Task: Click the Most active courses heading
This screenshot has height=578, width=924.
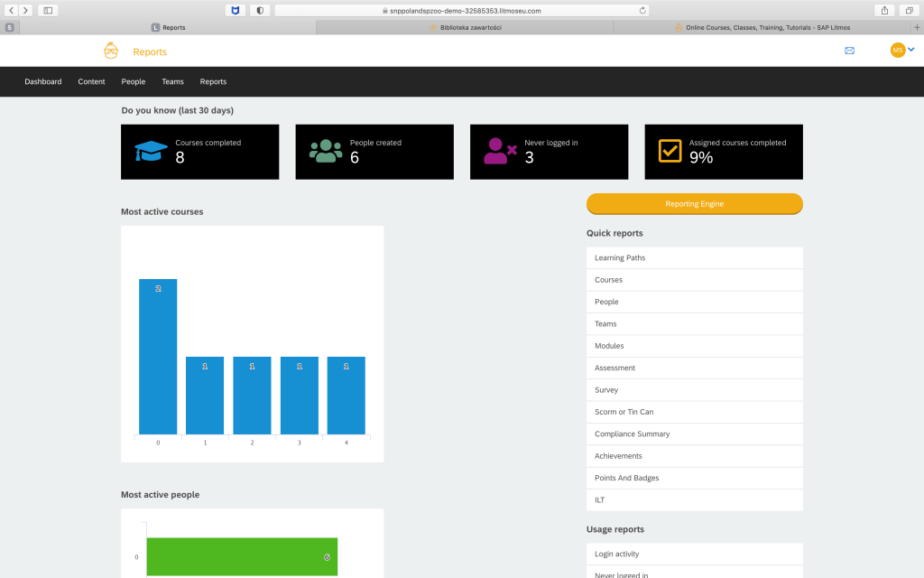Action: pyautogui.click(x=162, y=211)
